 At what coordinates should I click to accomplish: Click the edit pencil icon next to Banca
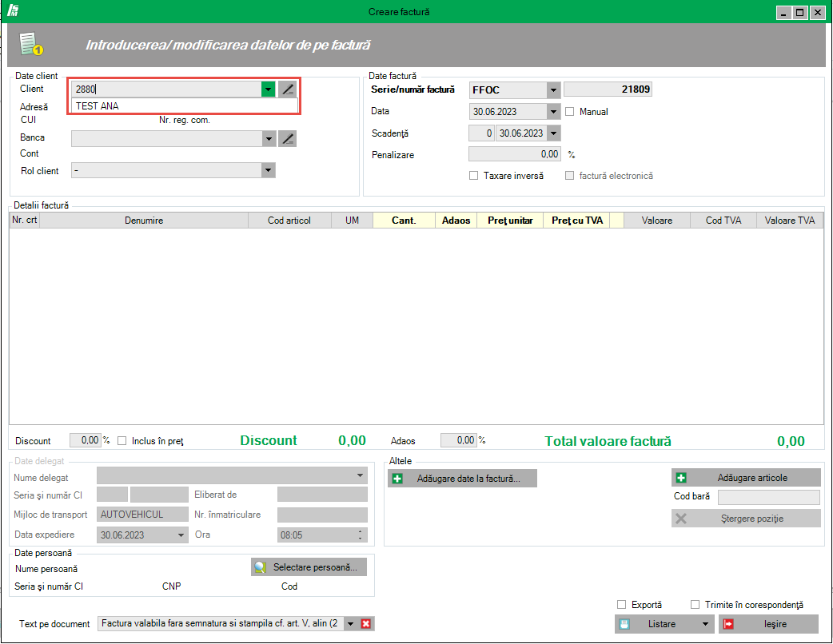click(x=288, y=139)
